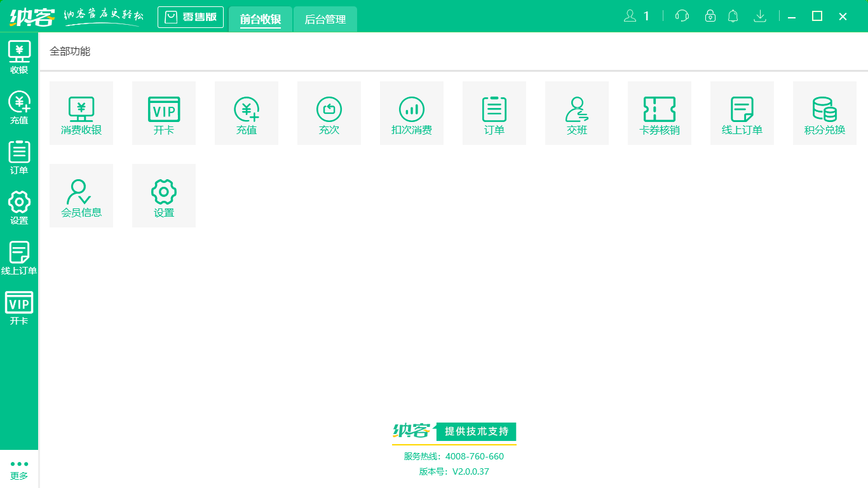Expand the 更多 menu in the sidebar

pos(19,469)
